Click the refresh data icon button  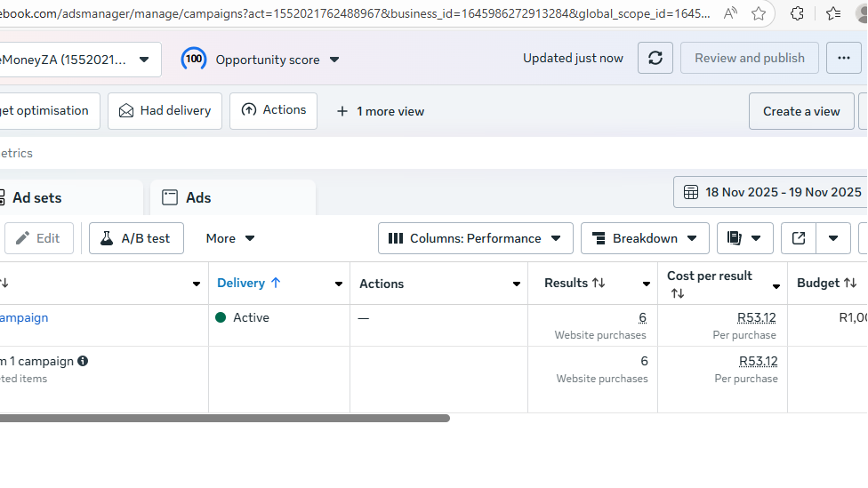point(655,59)
